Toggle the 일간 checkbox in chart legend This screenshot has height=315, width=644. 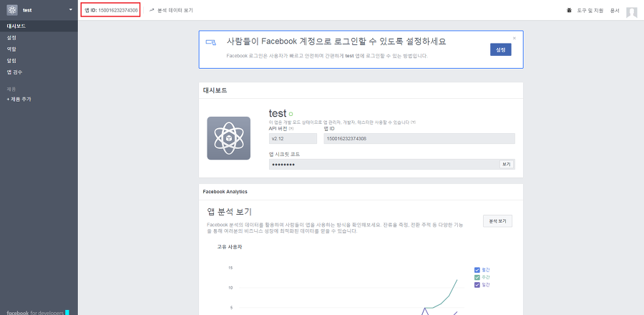point(477,285)
